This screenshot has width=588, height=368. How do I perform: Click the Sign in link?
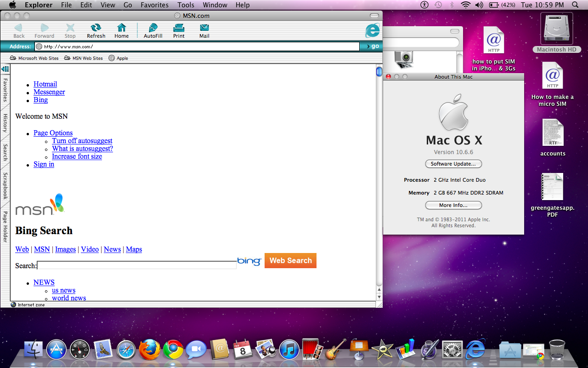point(44,164)
